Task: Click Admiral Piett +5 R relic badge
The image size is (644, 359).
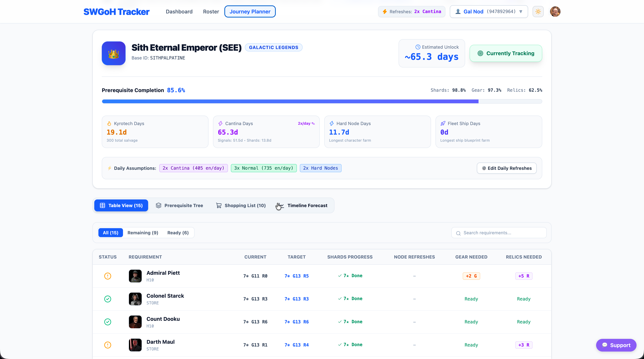Action: click(x=523, y=276)
